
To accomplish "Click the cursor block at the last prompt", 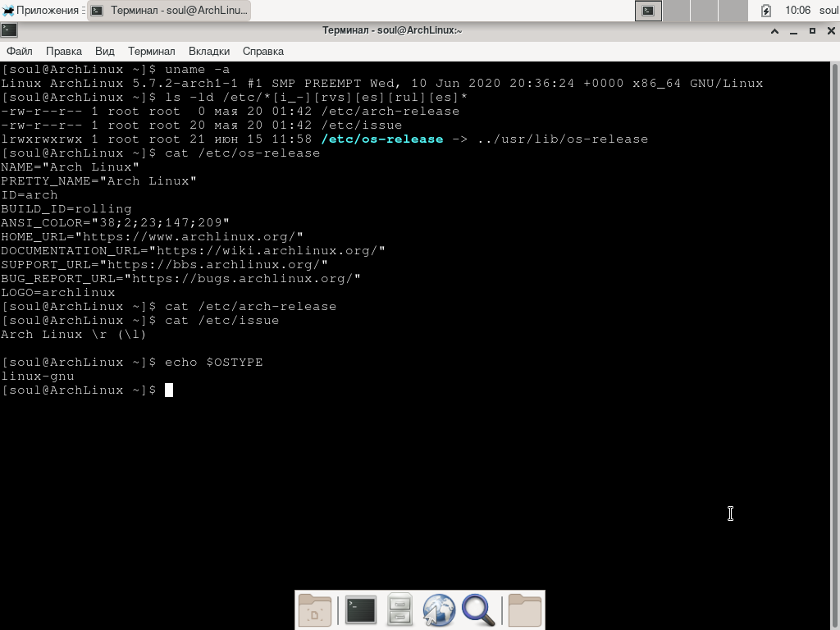I will [169, 390].
